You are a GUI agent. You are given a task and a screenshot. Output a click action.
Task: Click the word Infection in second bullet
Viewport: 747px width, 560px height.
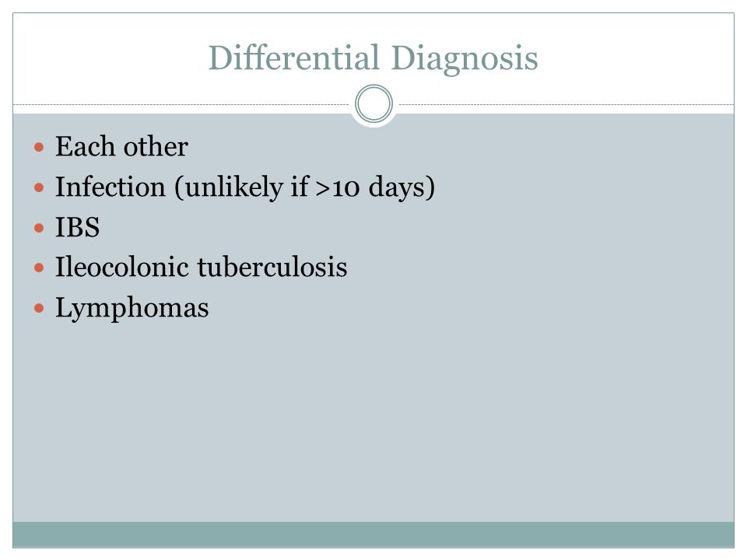click(x=110, y=186)
